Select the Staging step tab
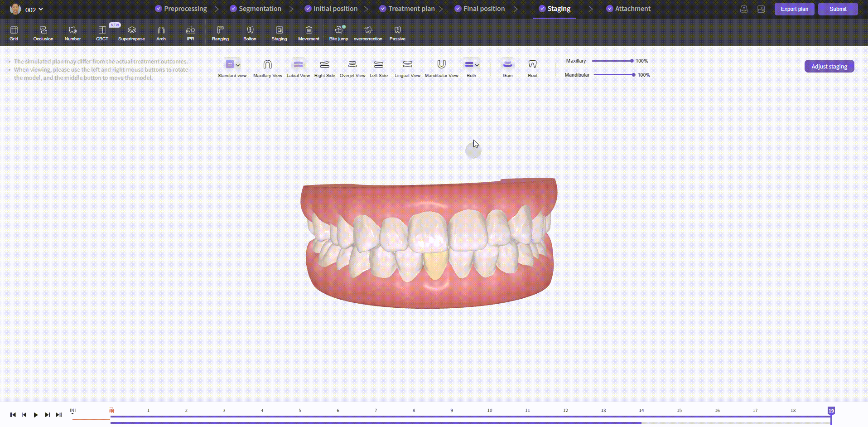The height and width of the screenshot is (427, 868). [555, 9]
